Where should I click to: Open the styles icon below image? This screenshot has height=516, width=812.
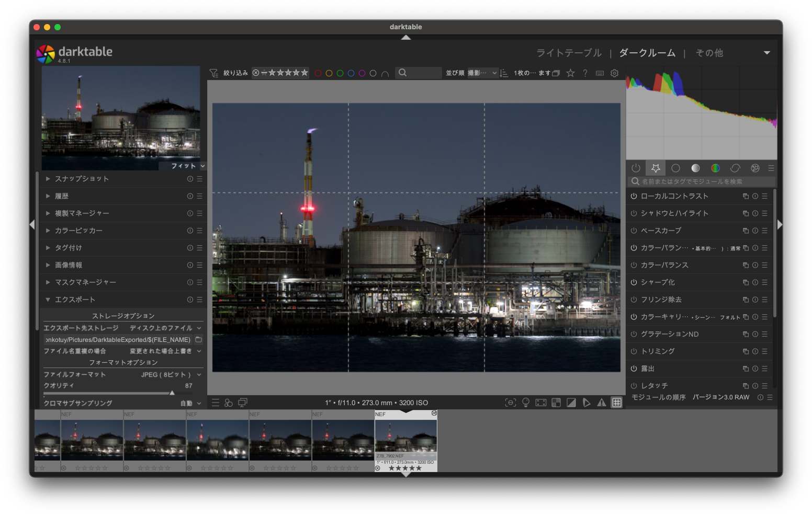coord(229,403)
